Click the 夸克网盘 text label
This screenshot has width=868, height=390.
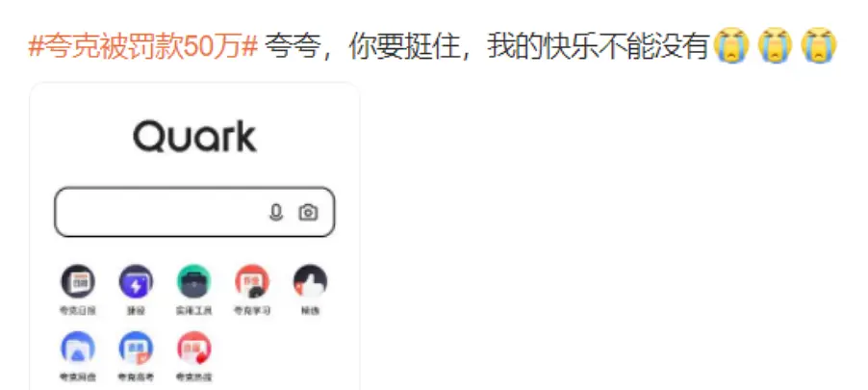(x=78, y=377)
